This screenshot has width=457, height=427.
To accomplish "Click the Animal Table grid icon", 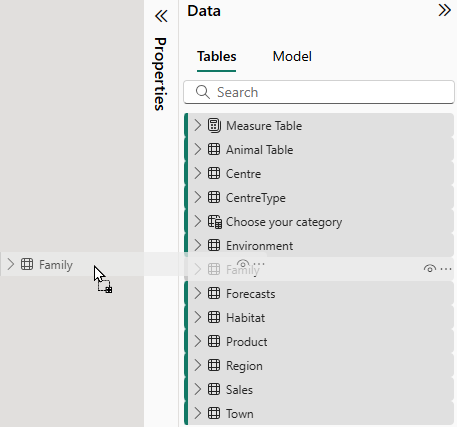I will tap(214, 150).
